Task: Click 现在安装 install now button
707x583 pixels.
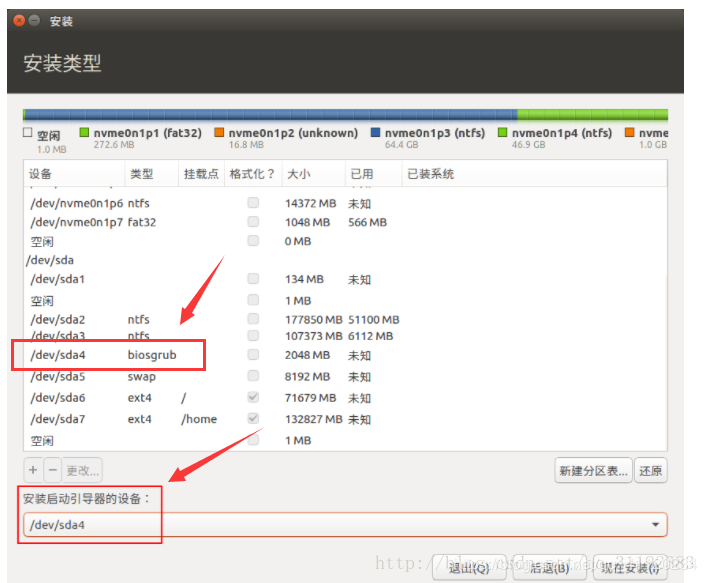Action: (630, 568)
